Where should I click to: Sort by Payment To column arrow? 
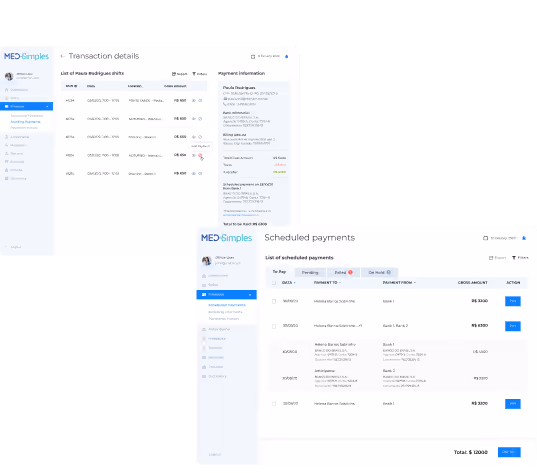pyautogui.click(x=340, y=283)
